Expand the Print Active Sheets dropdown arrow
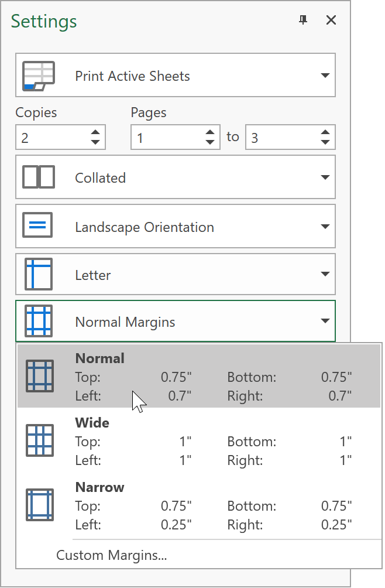Viewport: 385px width, 588px height. (325, 76)
